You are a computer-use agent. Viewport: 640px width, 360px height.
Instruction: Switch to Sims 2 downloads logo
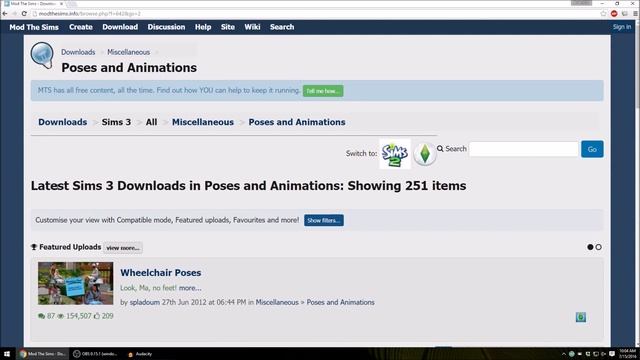click(x=395, y=154)
